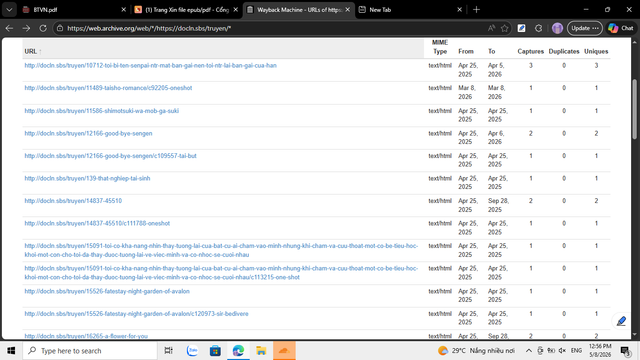The height and width of the screenshot is (360, 640).
Task: Open Microsoft Store from taskbar
Action: pos(215,351)
